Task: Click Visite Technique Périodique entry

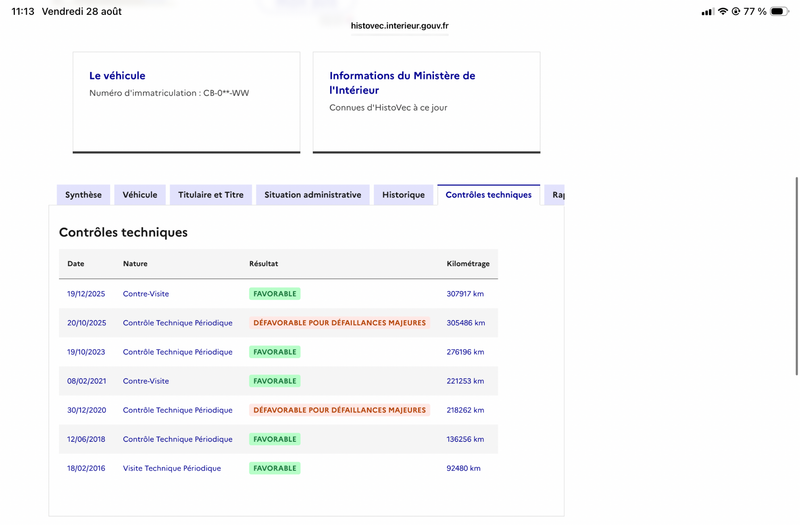Action: point(172,468)
